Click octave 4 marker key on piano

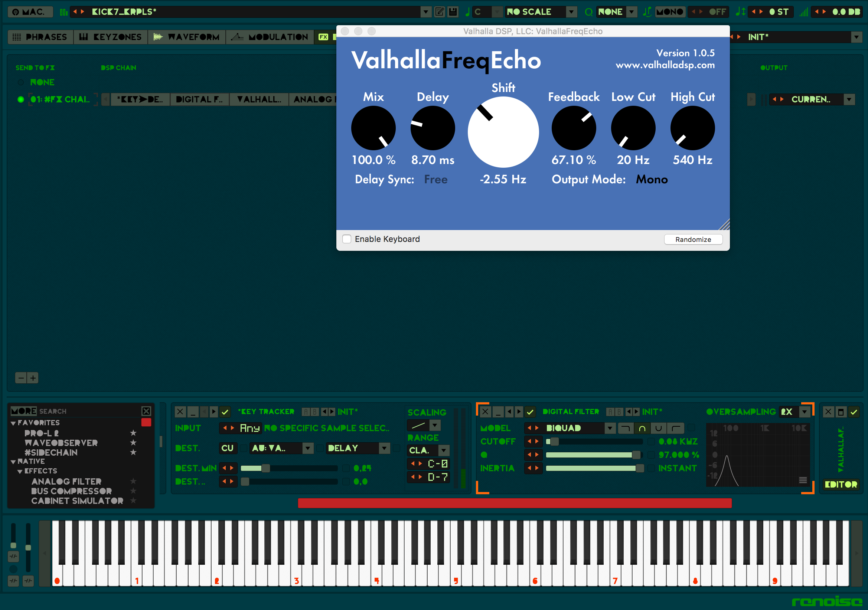coord(376,581)
